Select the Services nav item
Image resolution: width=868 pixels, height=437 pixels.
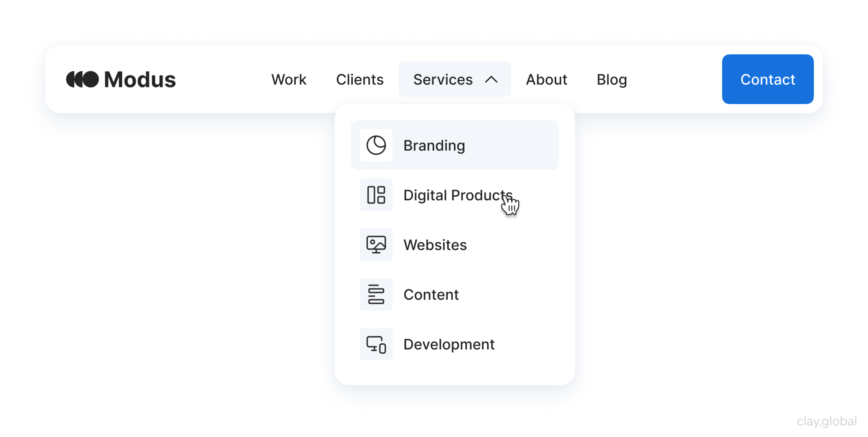[x=455, y=79]
